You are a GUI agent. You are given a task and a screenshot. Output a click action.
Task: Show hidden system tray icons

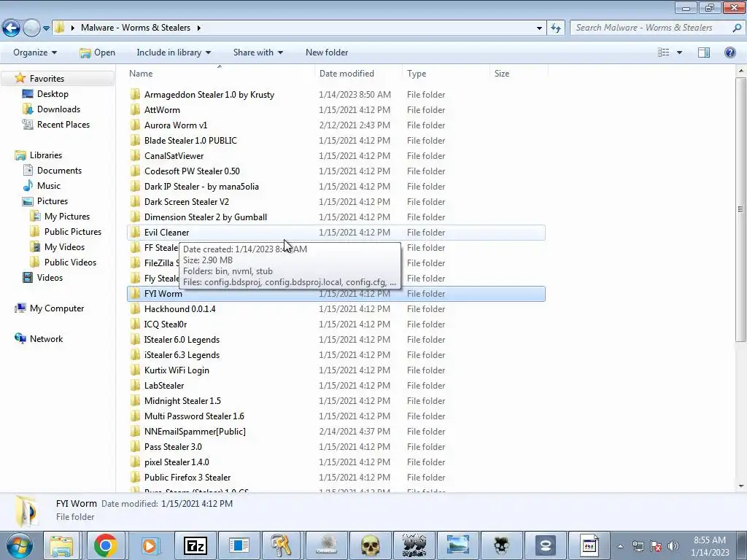[x=620, y=546]
